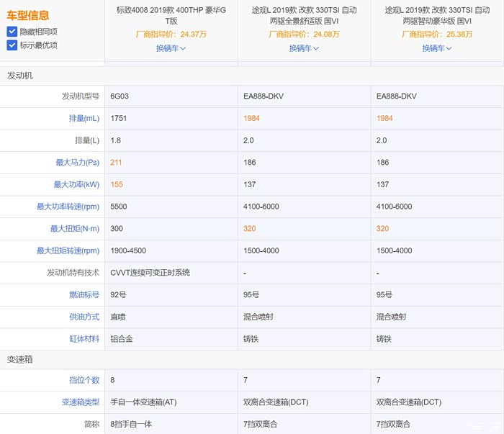Toggle the 标示最优项 checkbox
504x434 pixels.
point(12,45)
